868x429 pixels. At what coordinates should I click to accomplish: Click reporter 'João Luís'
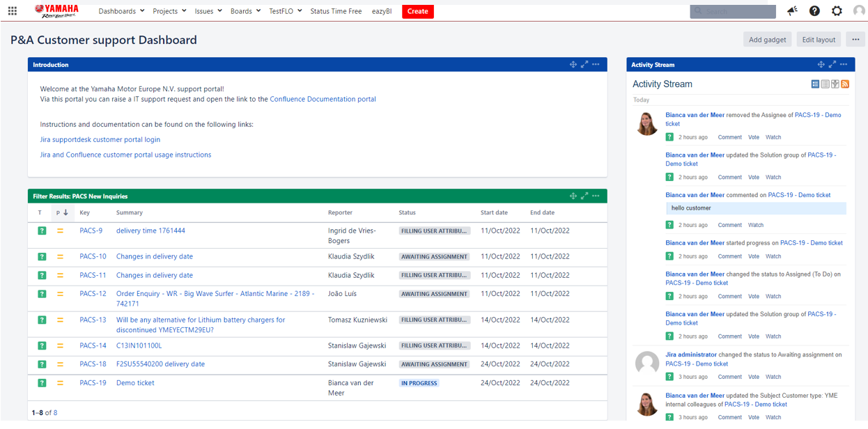tap(342, 294)
